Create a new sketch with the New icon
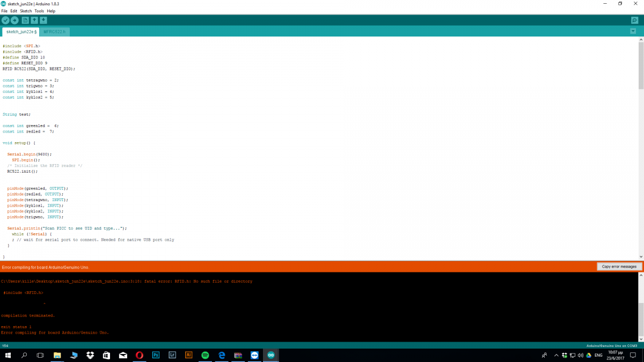Viewport: 644px width, 362px height. [25, 20]
